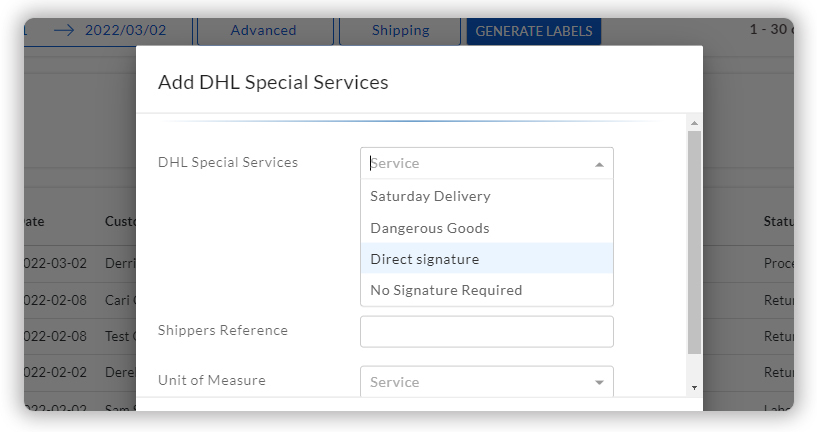
Task: Click the modal's vertical scrollbar thumb
Action: (694, 240)
